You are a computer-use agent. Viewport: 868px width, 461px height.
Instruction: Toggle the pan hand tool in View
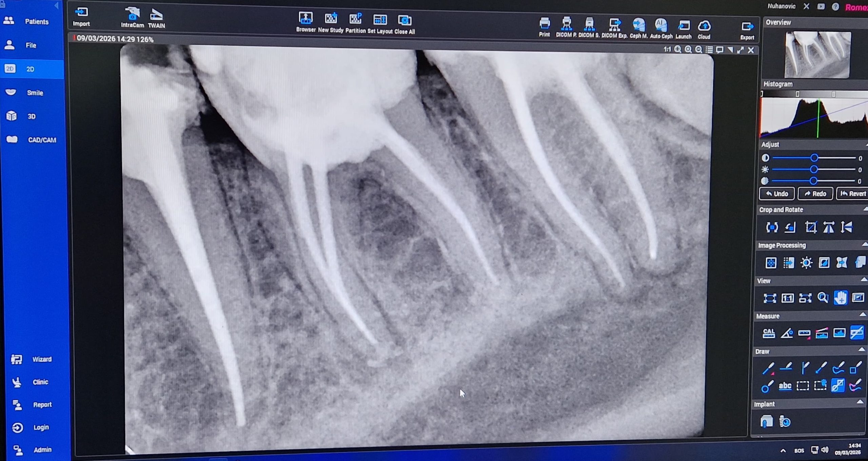point(840,298)
